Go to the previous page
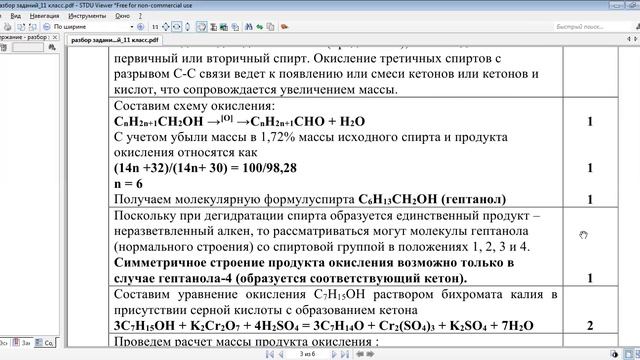The height and width of the screenshot is (360, 640). [281, 354]
